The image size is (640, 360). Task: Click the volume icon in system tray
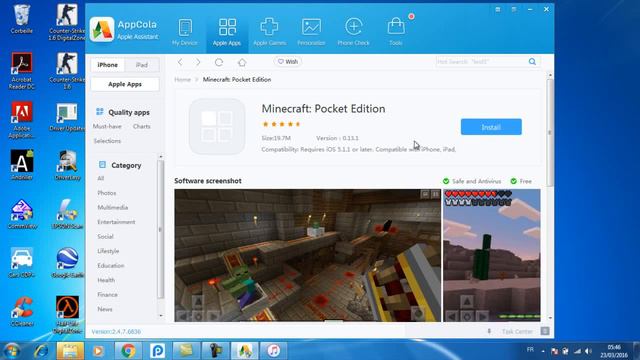pyautogui.click(x=588, y=351)
